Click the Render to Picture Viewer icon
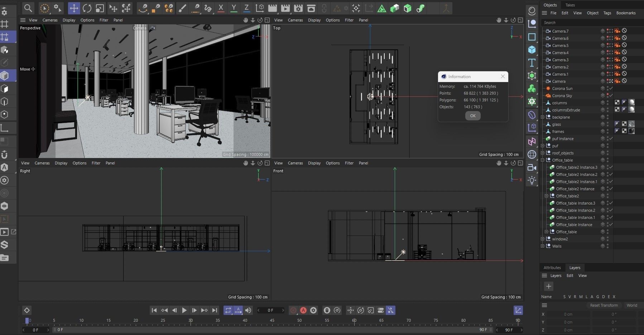 click(x=285, y=8)
